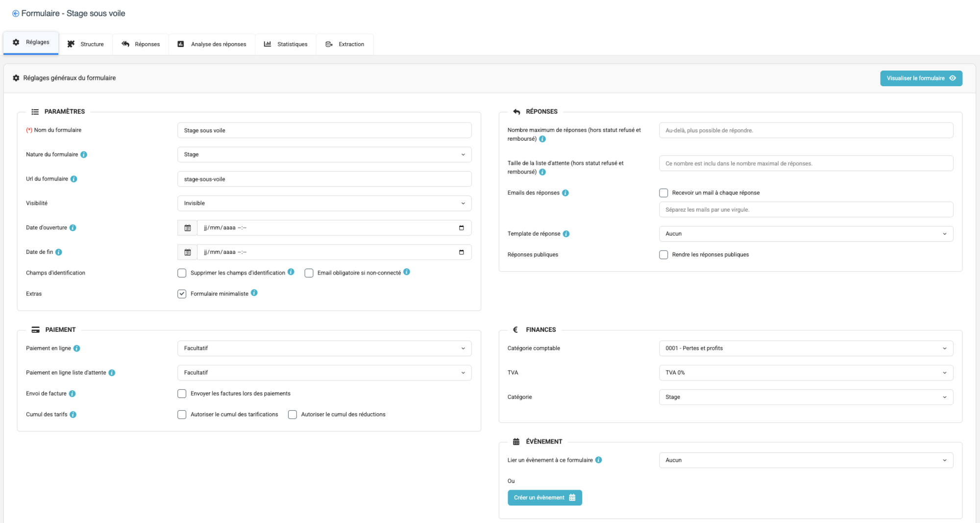Image resolution: width=980 pixels, height=523 pixels.
Task: Open date picker icon in Date de fin field
Action: coord(461,252)
